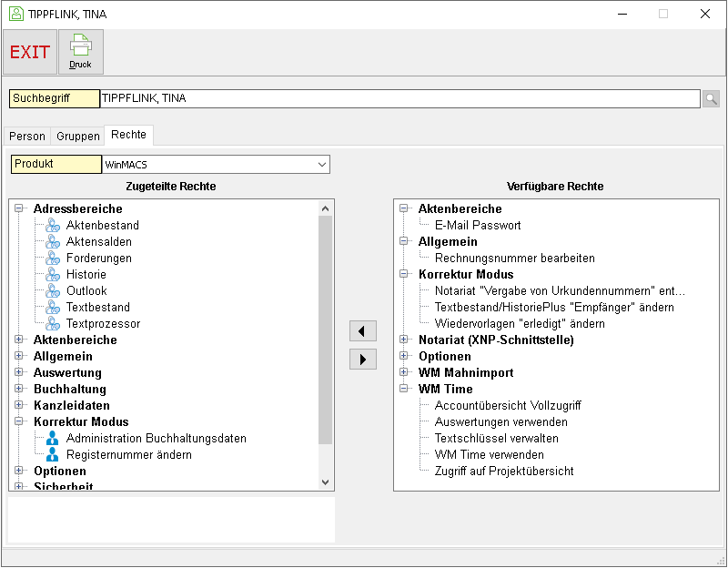Click the Aktensalden label
This screenshot has height=568, width=728.
pos(98,241)
